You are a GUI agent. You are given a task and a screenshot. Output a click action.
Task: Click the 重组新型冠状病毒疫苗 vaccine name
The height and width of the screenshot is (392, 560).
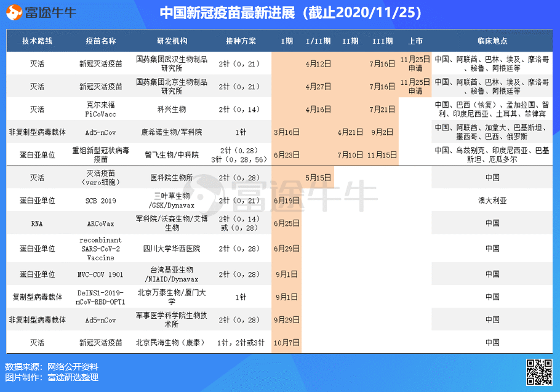101,155
